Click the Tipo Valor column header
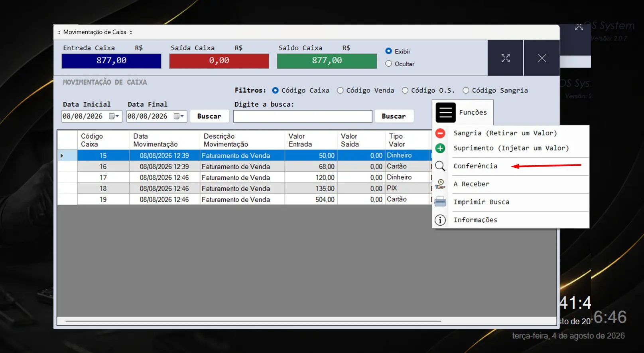This screenshot has height=353, width=644. coord(407,140)
